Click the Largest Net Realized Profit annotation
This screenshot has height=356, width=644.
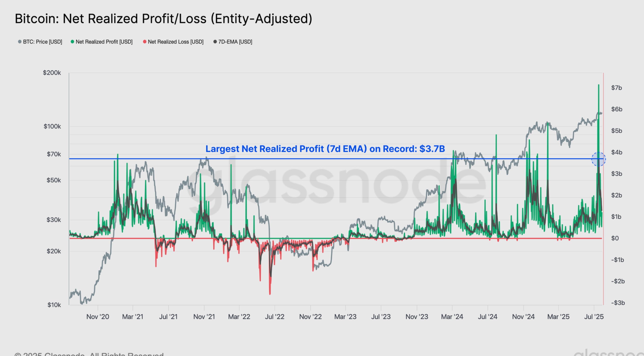pyautogui.click(x=325, y=149)
